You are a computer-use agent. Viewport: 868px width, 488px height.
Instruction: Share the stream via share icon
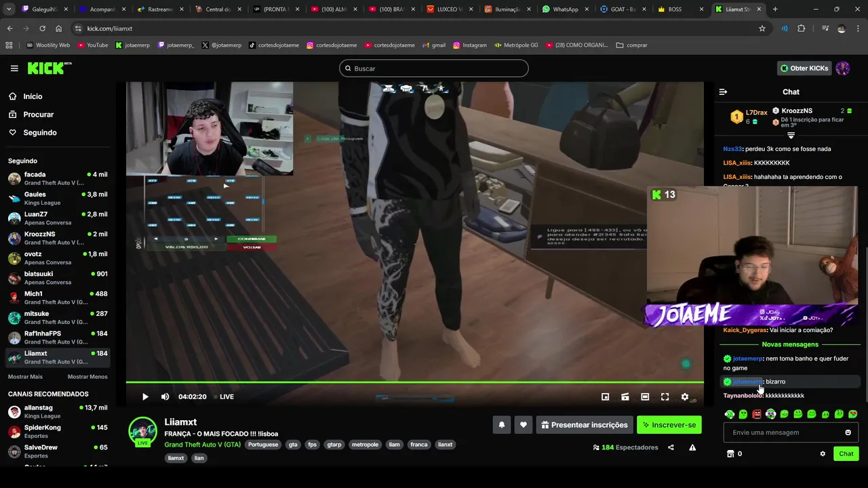pyautogui.click(x=671, y=447)
